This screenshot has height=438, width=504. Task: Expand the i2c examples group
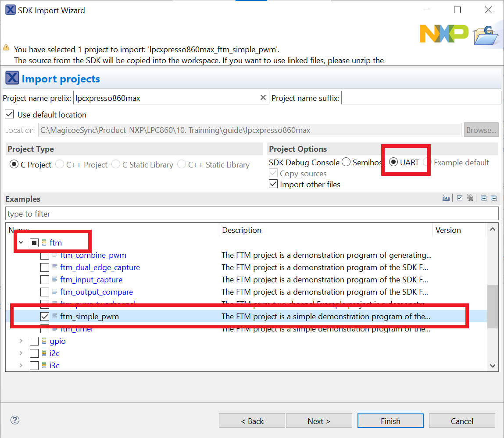pyautogui.click(x=21, y=353)
